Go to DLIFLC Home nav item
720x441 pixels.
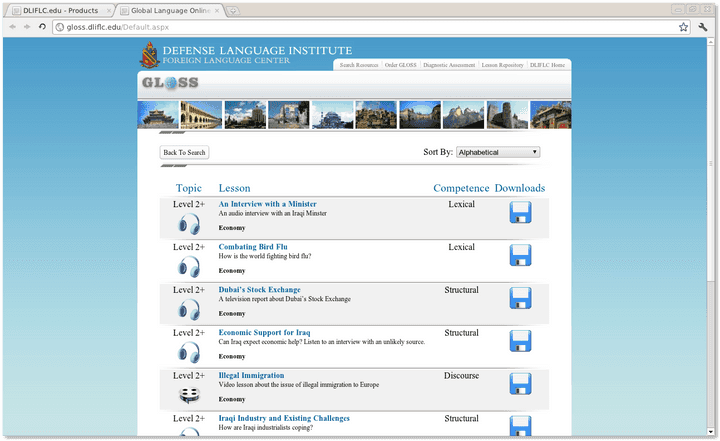click(x=547, y=65)
